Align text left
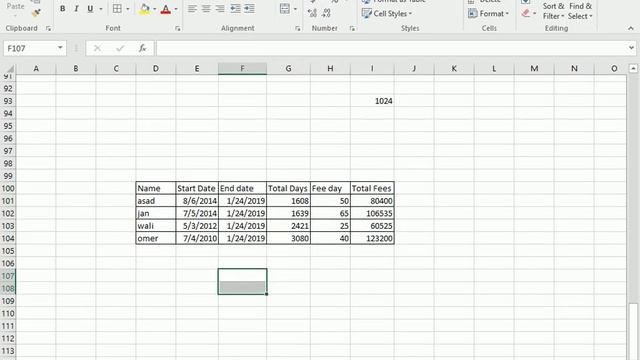Viewport: 640px width, 360px height. point(192,9)
